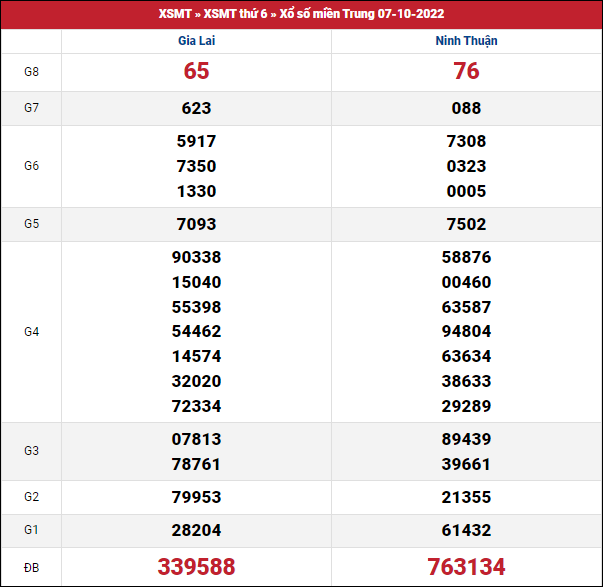
Task: Click Ninh Thuận G5 number 7502
Action: pos(466,224)
